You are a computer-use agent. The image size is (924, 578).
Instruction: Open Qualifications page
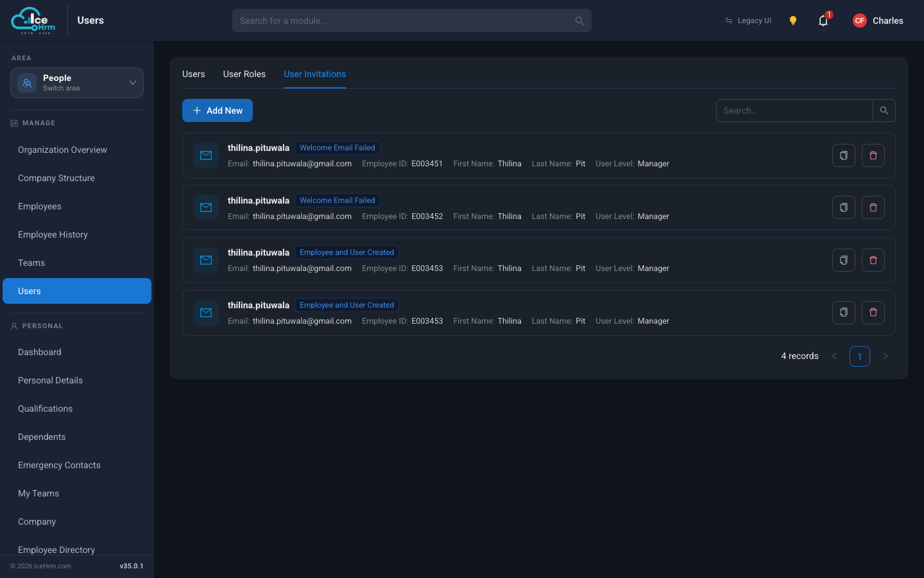[77, 408]
